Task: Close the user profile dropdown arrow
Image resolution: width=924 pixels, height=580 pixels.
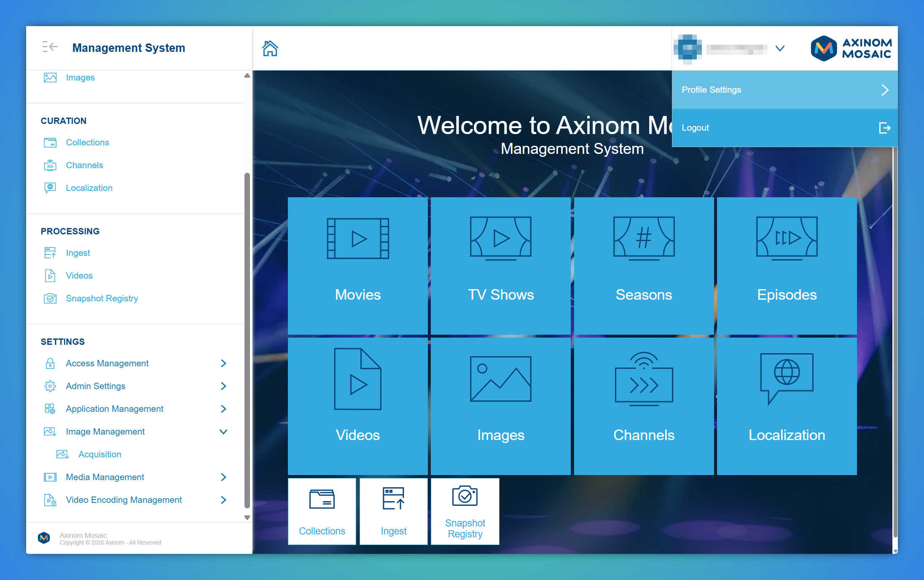Action: (780, 48)
